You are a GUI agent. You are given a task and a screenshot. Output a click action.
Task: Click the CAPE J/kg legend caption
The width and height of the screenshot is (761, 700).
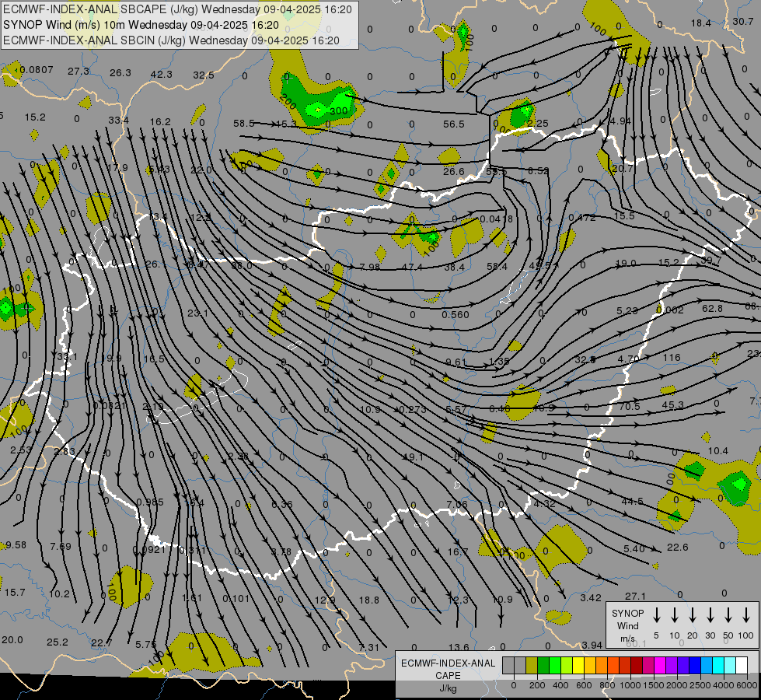[448, 675]
